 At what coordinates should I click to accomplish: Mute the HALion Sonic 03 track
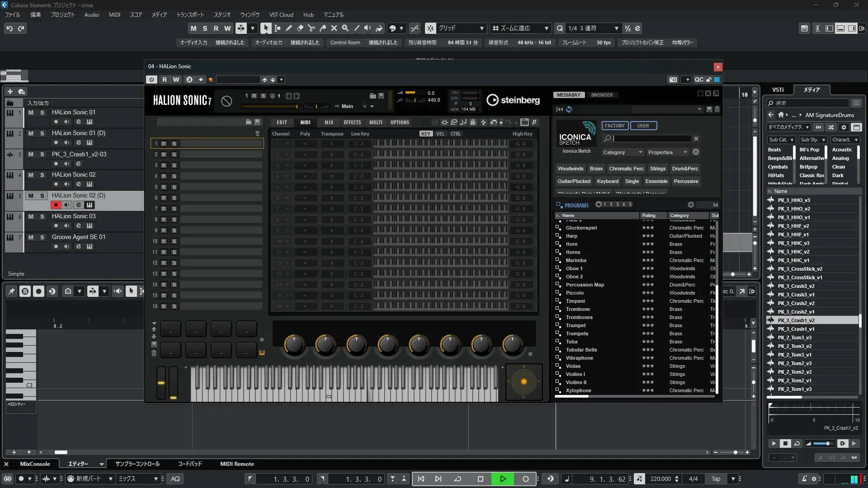[x=31, y=216]
